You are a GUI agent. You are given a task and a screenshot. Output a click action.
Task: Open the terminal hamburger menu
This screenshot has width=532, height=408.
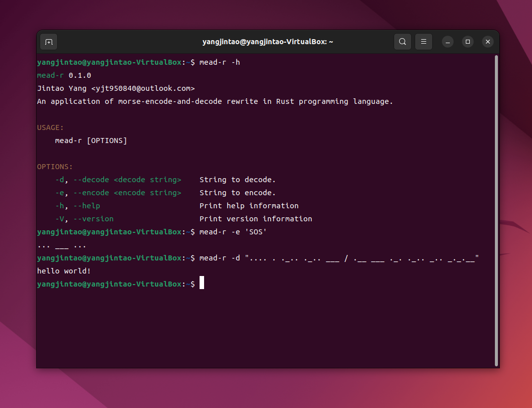pyautogui.click(x=423, y=42)
